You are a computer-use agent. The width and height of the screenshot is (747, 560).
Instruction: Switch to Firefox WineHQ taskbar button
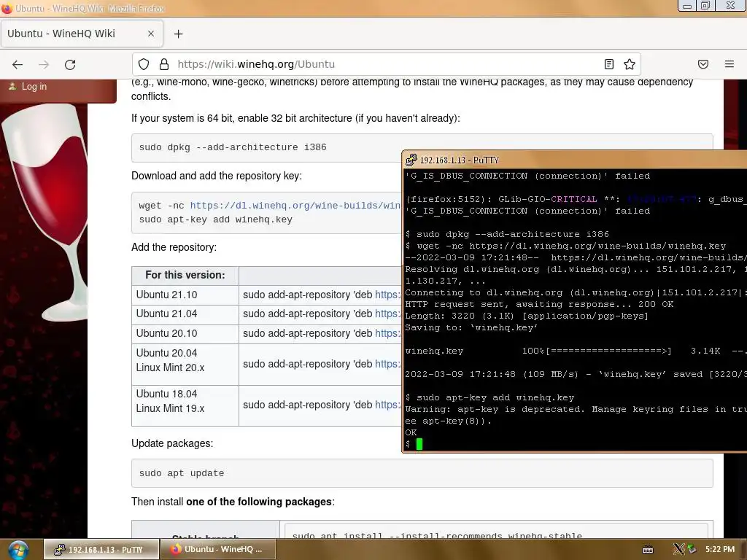[x=217, y=550]
